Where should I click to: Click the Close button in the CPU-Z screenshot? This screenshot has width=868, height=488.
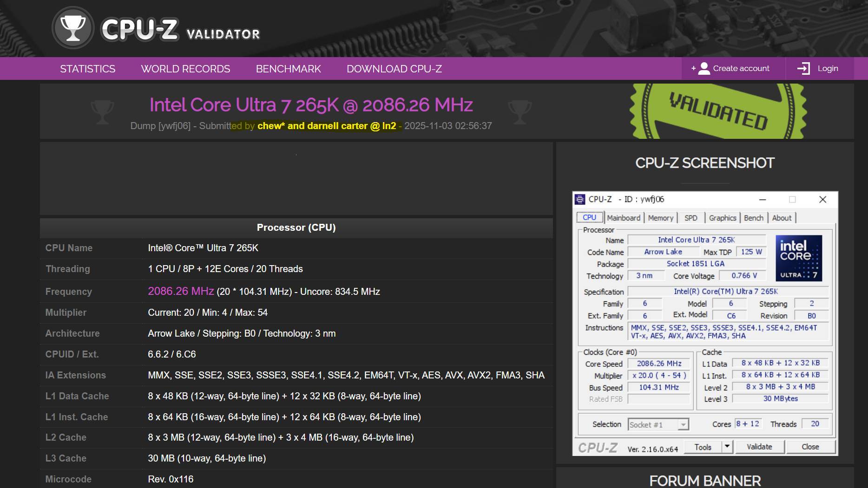pyautogui.click(x=811, y=446)
